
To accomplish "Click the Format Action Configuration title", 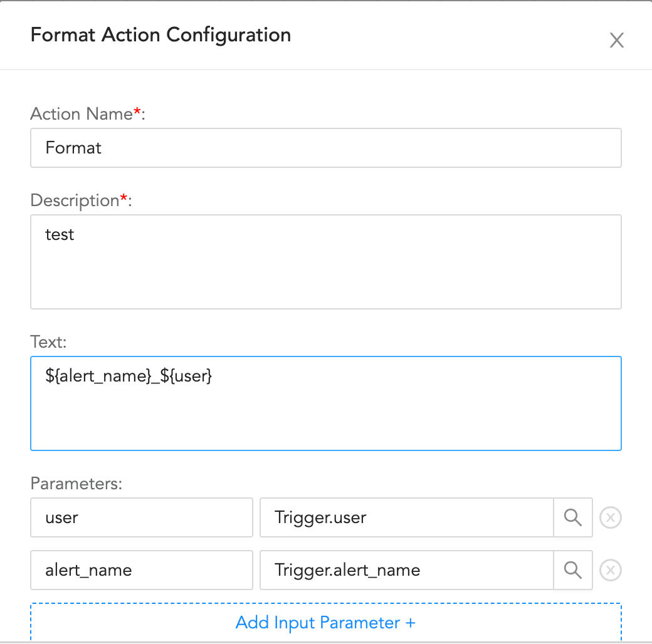I will click(160, 35).
